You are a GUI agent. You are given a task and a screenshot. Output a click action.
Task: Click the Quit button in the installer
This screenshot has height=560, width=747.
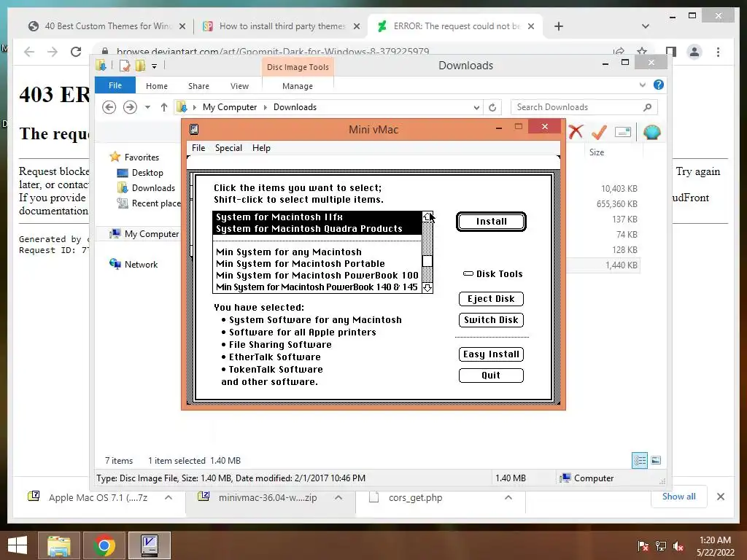pos(491,376)
